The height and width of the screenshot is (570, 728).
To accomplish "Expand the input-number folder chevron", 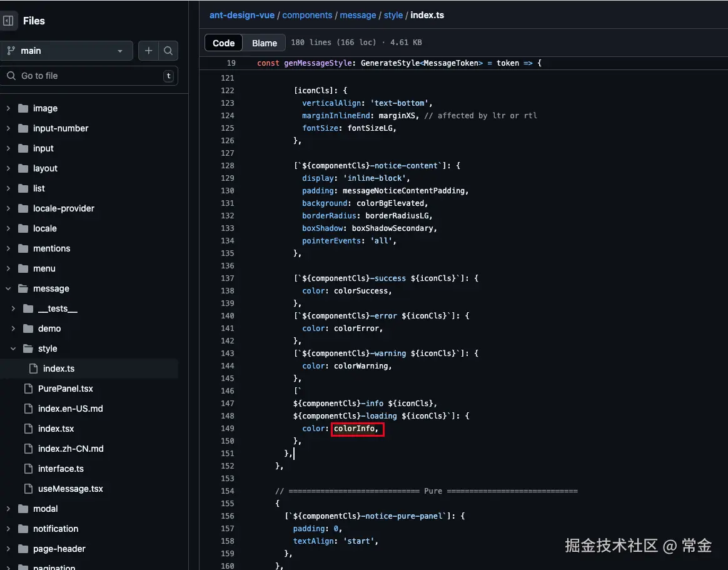I will click(x=8, y=128).
